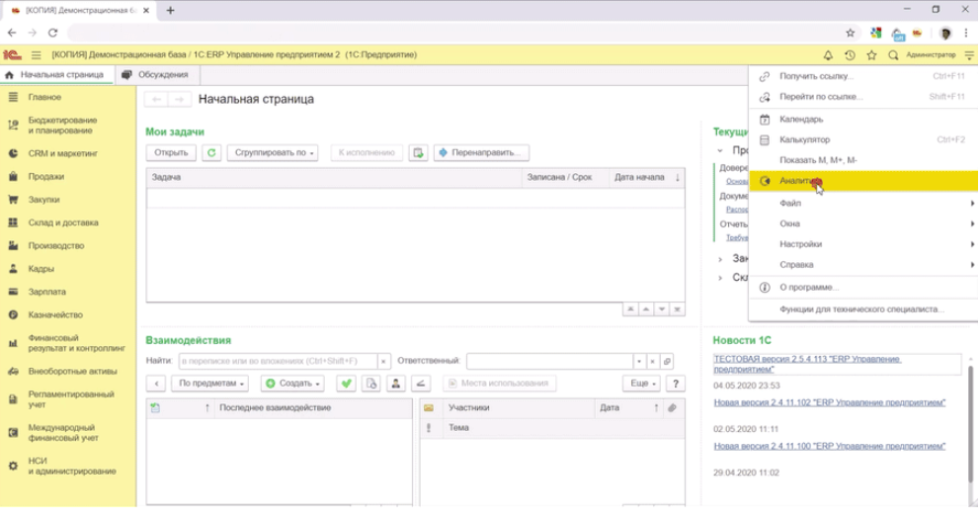The height and width of the screenshot is (523, 980).
Task: Select Аналитика in the service menu
Action: click(863, 181)
